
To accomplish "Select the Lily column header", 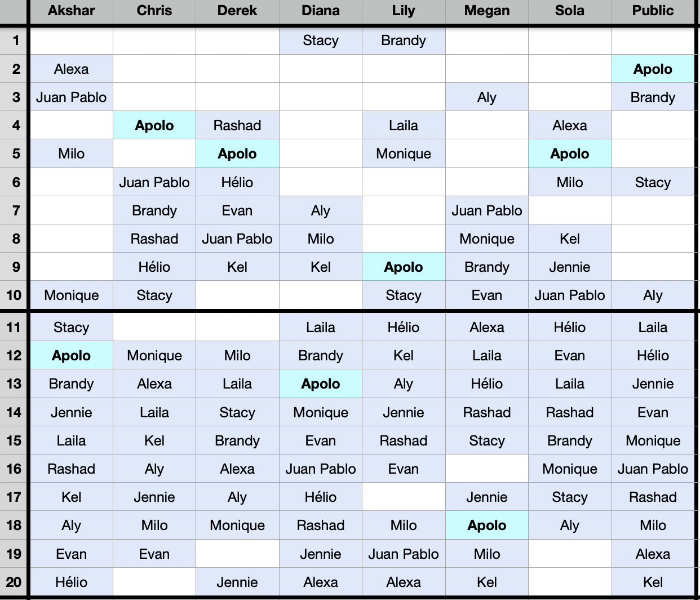I will pos(404,11).
